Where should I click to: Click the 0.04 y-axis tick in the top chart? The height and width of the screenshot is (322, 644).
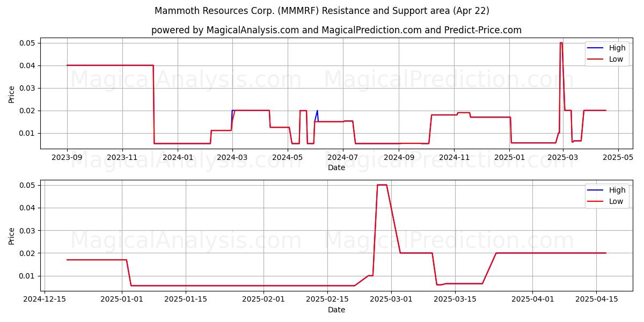(27, 65)
